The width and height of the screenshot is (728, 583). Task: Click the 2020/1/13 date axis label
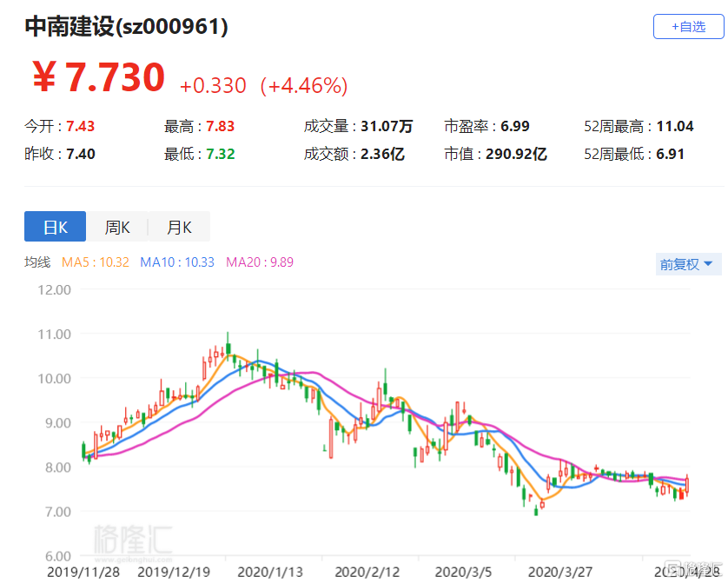tap(270, 572)
